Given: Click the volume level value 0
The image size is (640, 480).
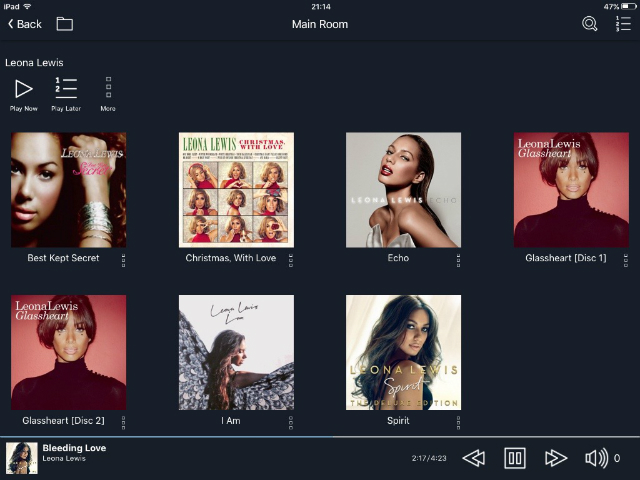Looking at the screenshot, I should (x=617, y=458).
